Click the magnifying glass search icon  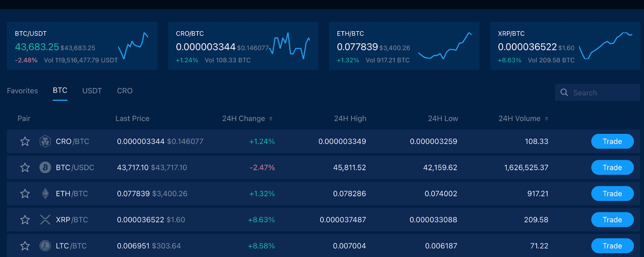click(x=564, y=93)
